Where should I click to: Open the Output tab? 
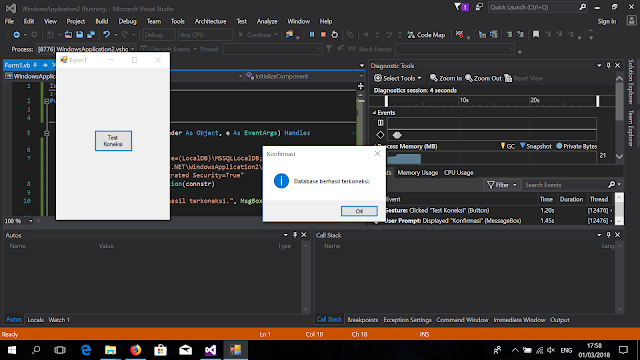point(560,320)
